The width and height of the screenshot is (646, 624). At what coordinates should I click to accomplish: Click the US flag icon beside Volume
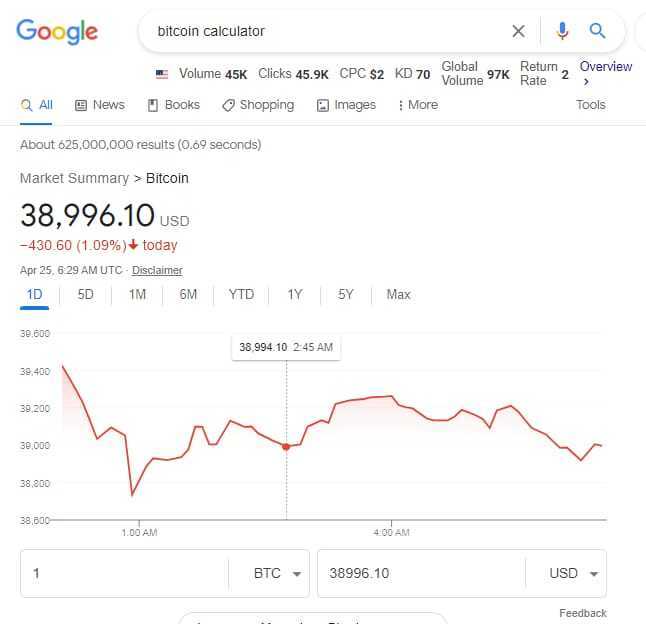pyautogui.click(x=162, y=74)
